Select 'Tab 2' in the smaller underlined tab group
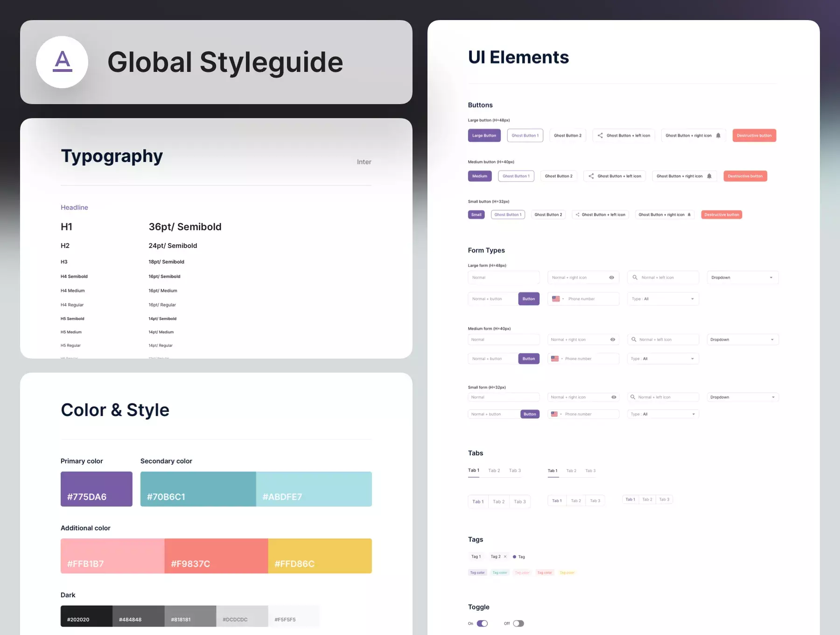The height and width of the screenshot is (635, 840). pos(571,471)
